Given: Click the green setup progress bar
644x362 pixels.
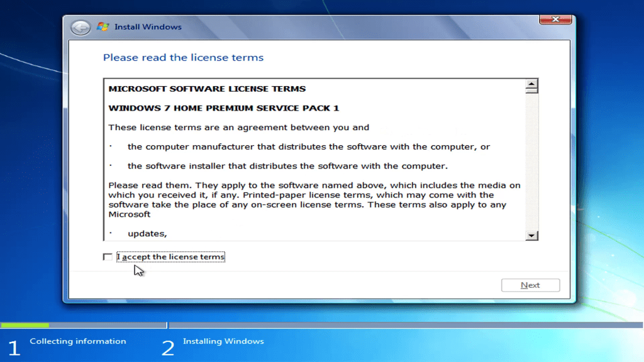Looking at the screenshot, I should [25, 325].
